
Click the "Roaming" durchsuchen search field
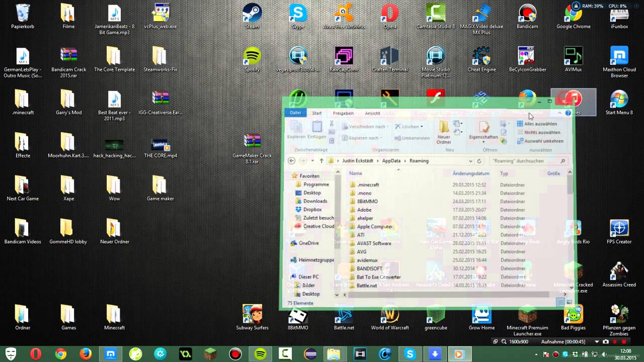click(x=528, y=161)
